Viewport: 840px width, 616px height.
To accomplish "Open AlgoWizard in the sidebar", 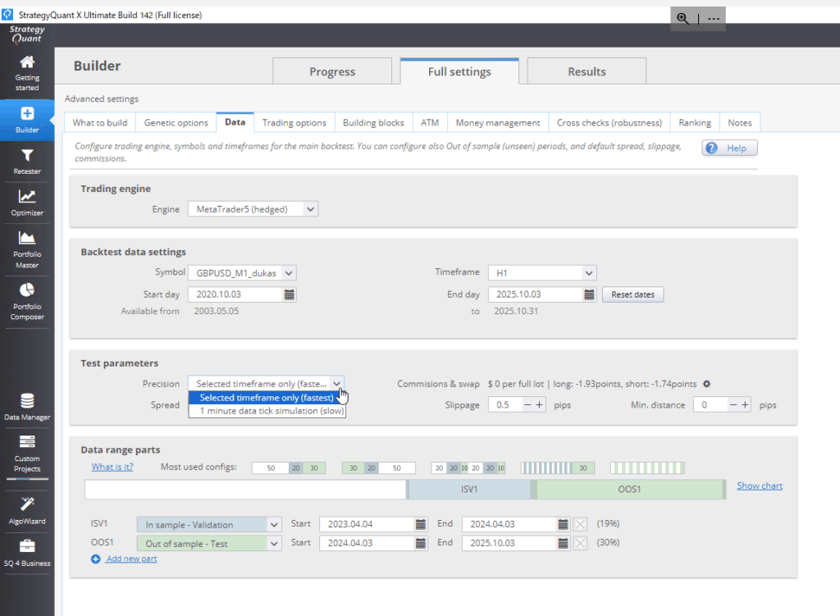I will pos(27,510).
